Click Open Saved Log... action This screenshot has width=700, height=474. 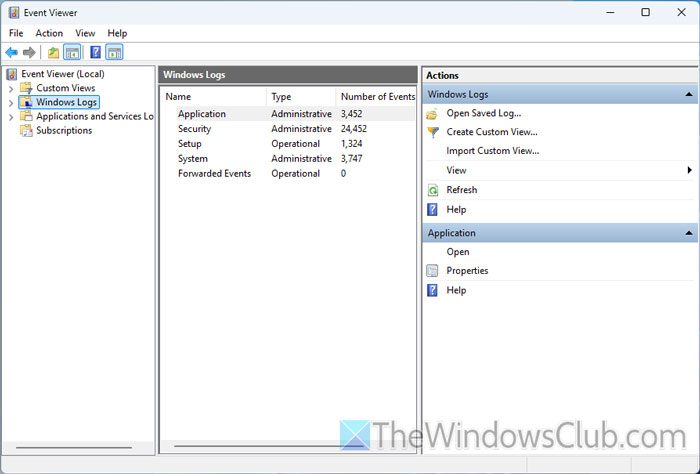pyautogui.click(x=483, y=113)
